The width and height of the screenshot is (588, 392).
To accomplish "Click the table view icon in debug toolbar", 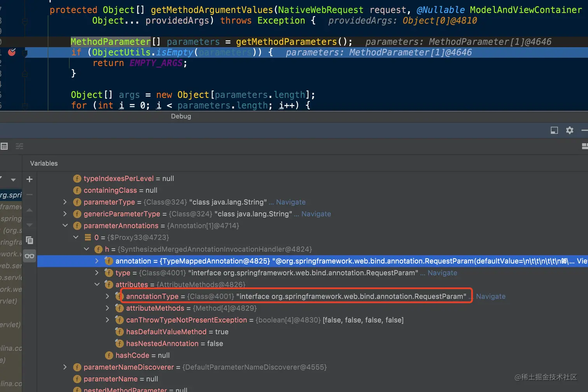I will point(4,146).
